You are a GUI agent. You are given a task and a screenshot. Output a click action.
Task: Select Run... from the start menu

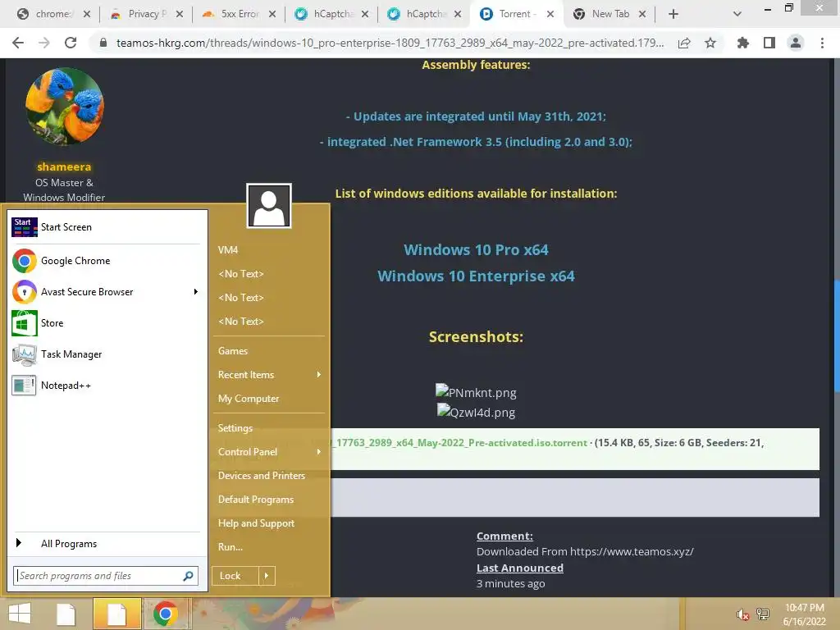point(231,547)
